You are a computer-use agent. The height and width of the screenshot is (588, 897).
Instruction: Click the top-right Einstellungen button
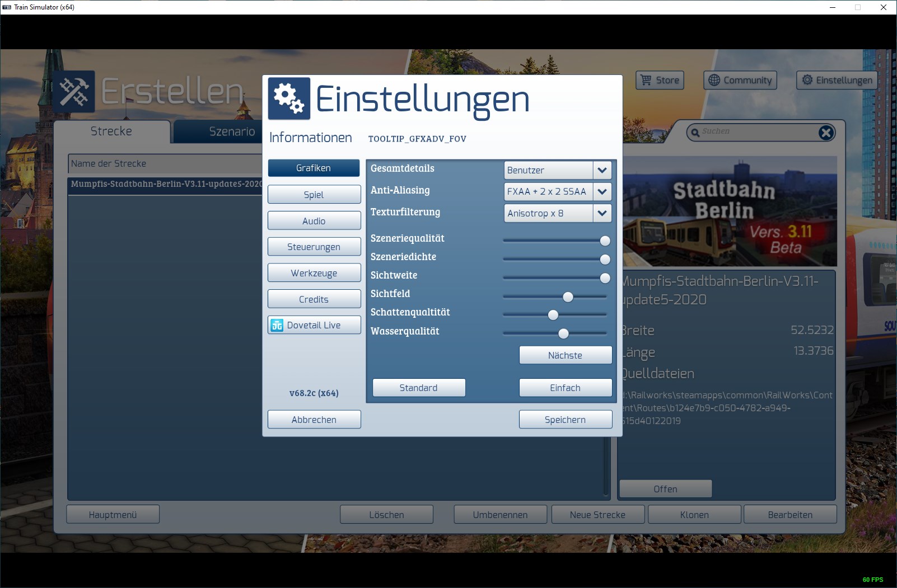pyautogui.click(x=837, y=80)
